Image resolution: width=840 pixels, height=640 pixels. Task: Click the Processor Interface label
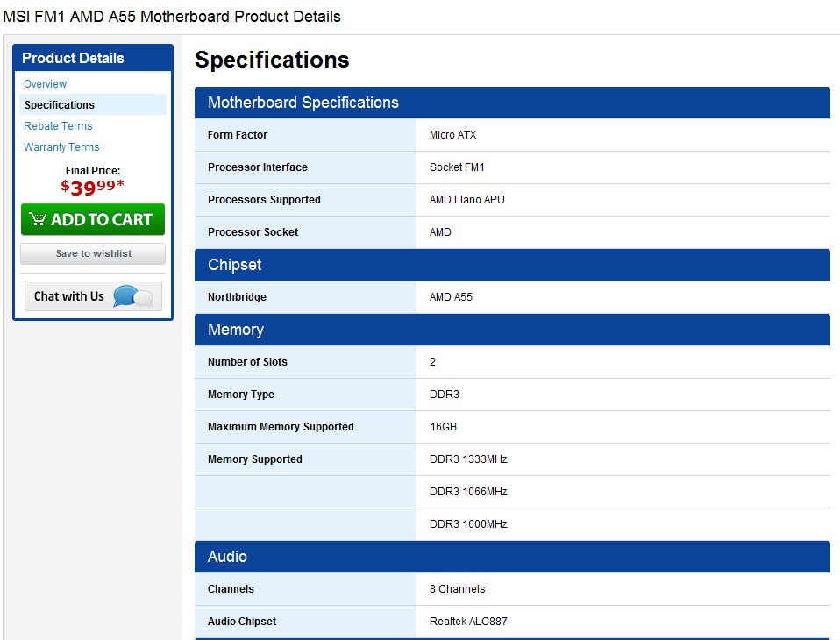(x=258, y=167)
